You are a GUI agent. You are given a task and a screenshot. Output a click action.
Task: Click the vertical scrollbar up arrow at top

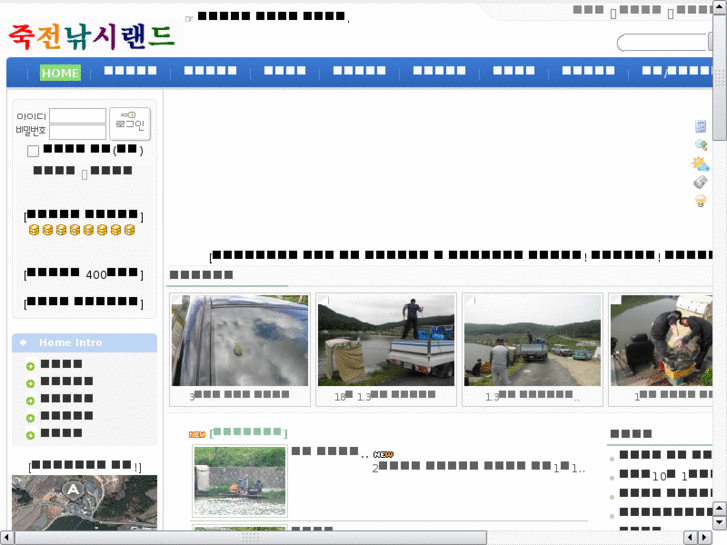pyautogui.click(x=720, y=6)
